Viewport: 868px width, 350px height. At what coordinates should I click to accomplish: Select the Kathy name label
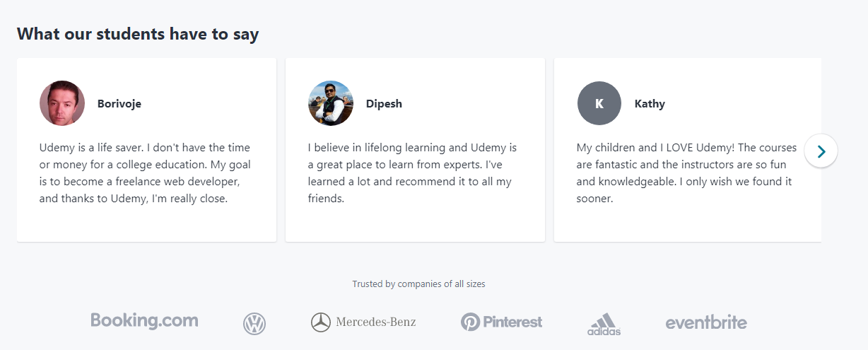650,104
